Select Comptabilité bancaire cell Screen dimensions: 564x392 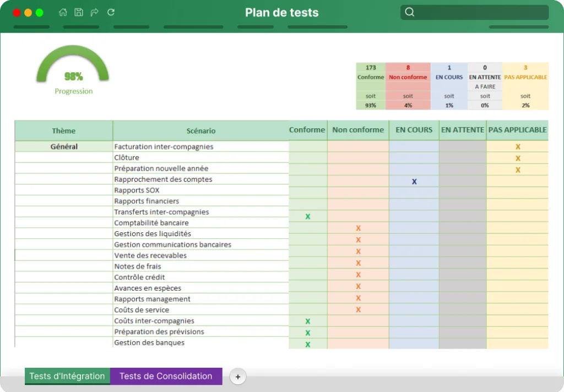tap(200, 222)
